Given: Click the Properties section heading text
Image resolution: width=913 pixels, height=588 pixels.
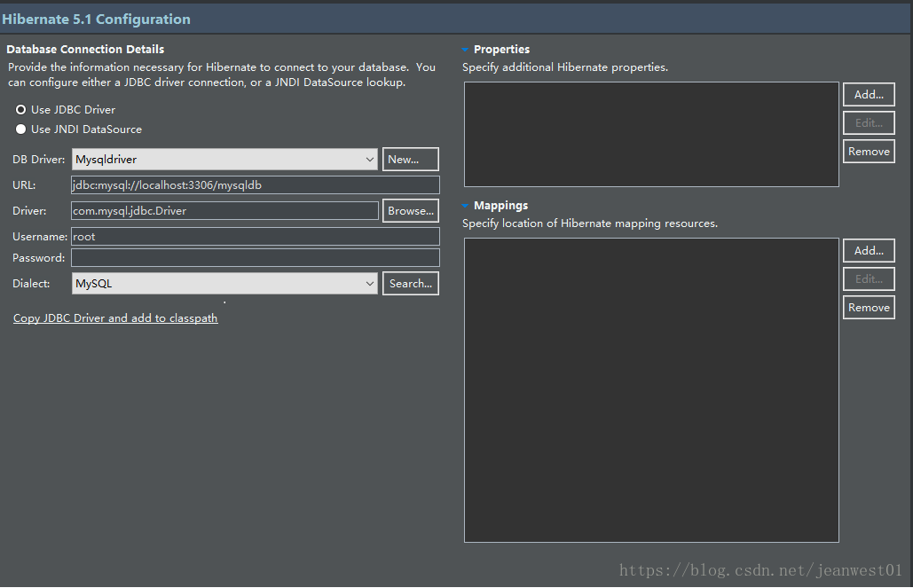Looking at the screenshot, I should tap(501, 50).
